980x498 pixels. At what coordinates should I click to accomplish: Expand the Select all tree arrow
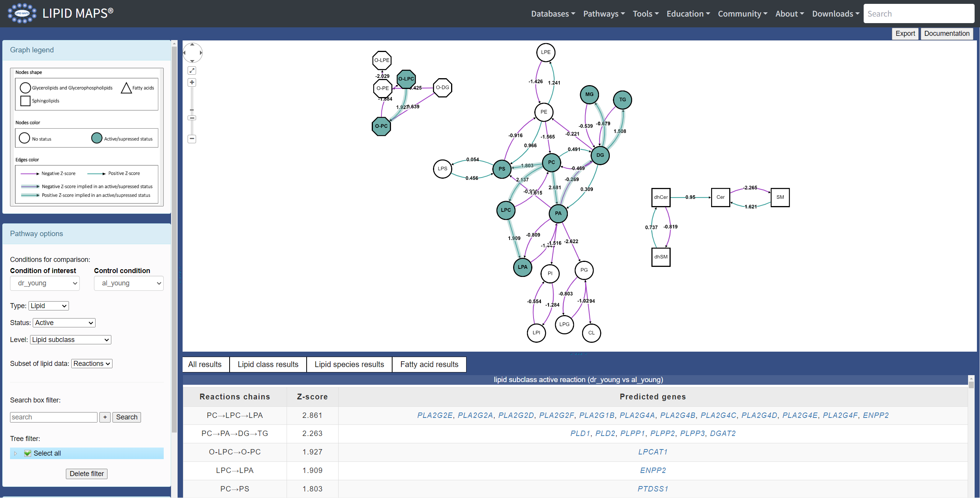pos(15,453)
